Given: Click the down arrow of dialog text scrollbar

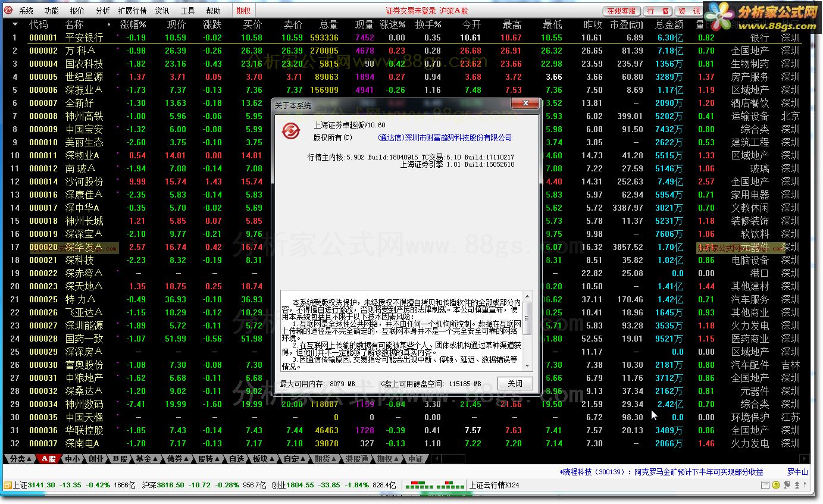Looking at the screenshot, I should (527, 367).
